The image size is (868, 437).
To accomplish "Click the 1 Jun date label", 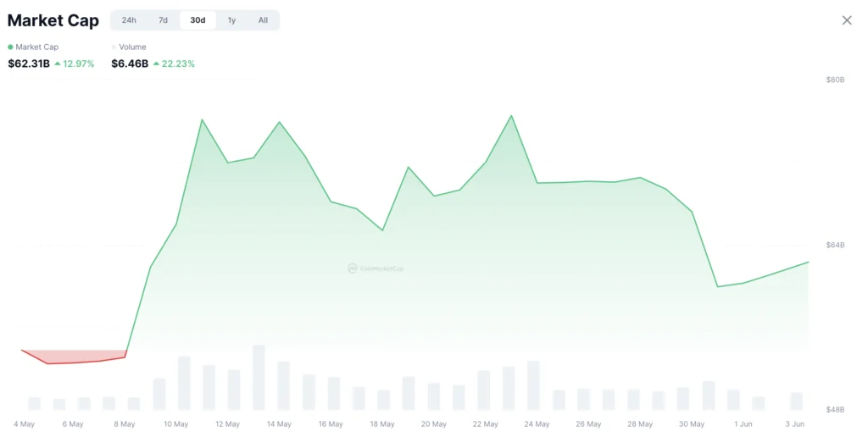I will (743, 424).
